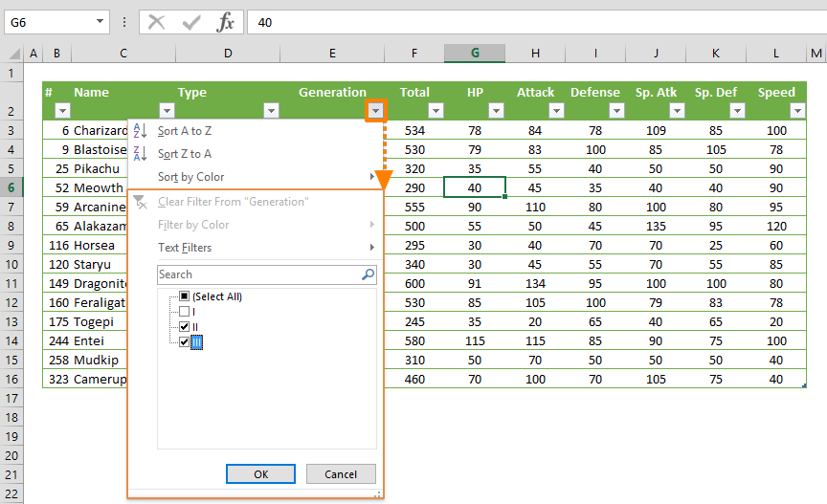Click the Staryu name cell
The width and height of the screenshot is (827, 504).
pos(100,264)
